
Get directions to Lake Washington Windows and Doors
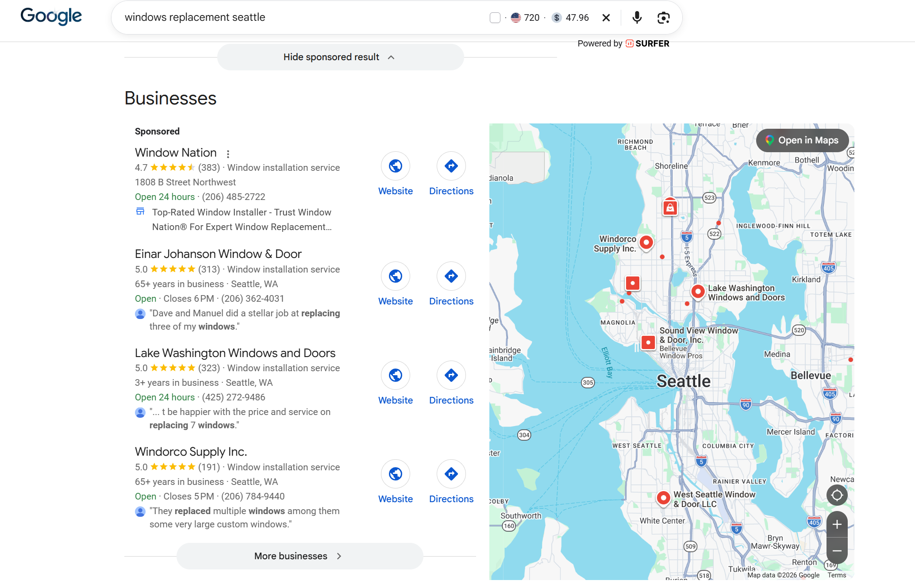coord(451,376)
